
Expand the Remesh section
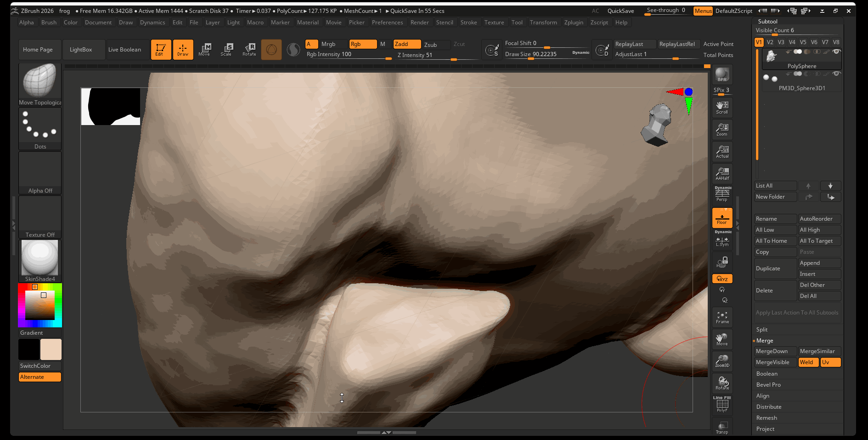tap(767, 418)
